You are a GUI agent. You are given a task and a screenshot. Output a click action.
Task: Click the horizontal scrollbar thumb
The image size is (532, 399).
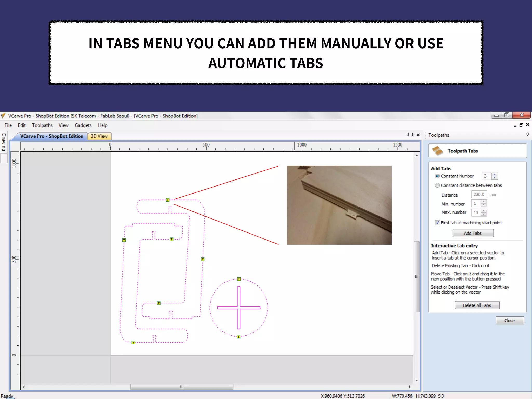[x=182, y=387]
